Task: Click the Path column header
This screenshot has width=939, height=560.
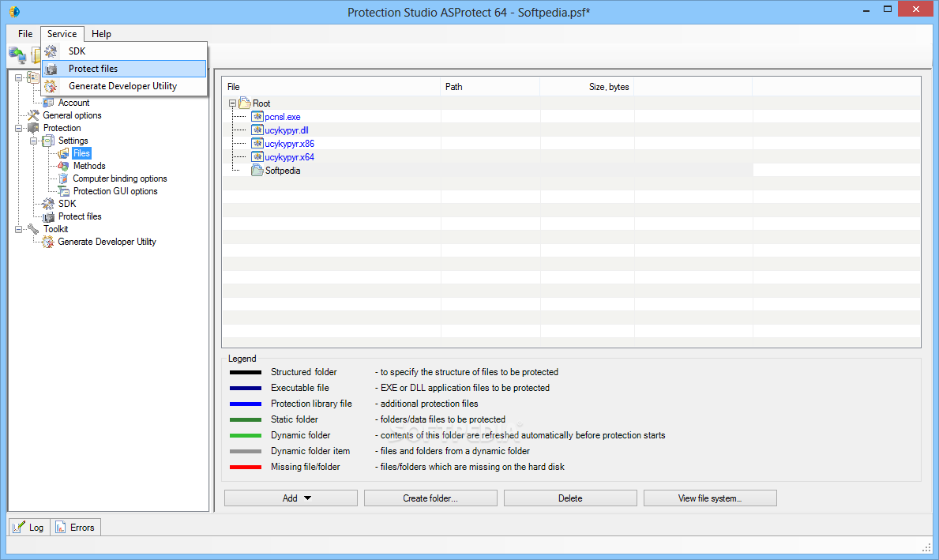Action: click(x=490, y=87)
